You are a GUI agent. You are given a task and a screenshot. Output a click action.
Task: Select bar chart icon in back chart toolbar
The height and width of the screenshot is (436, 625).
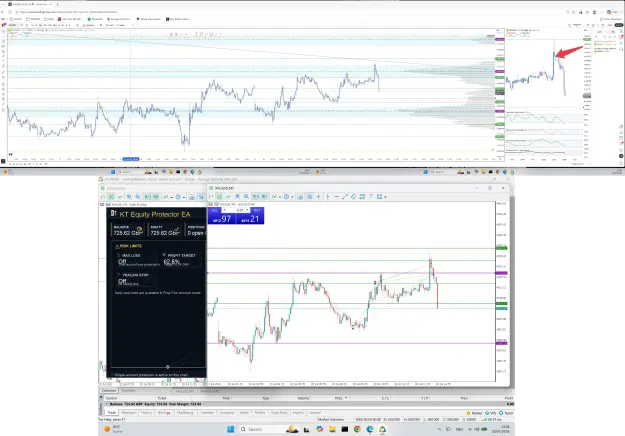click(x=102, y=197)
